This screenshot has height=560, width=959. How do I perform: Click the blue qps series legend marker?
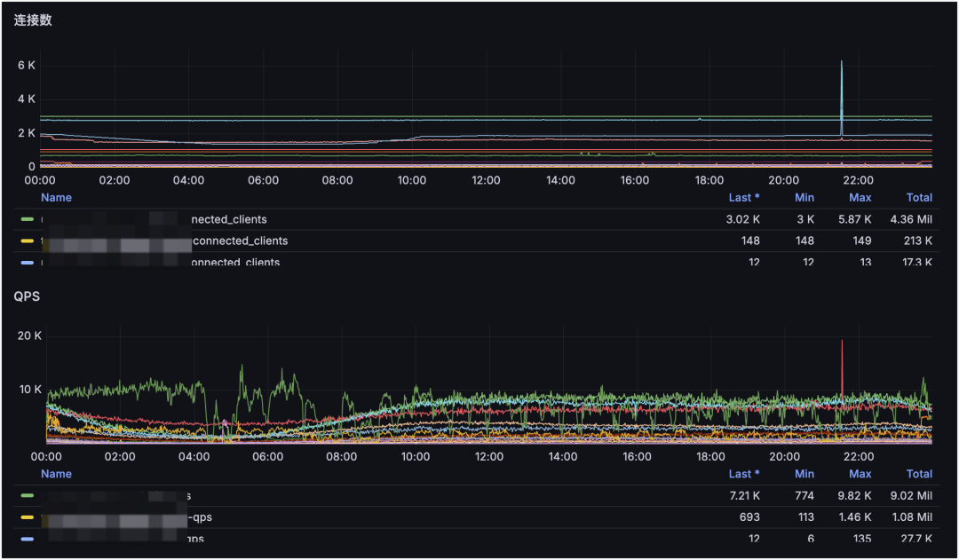[x=28, y=538]
